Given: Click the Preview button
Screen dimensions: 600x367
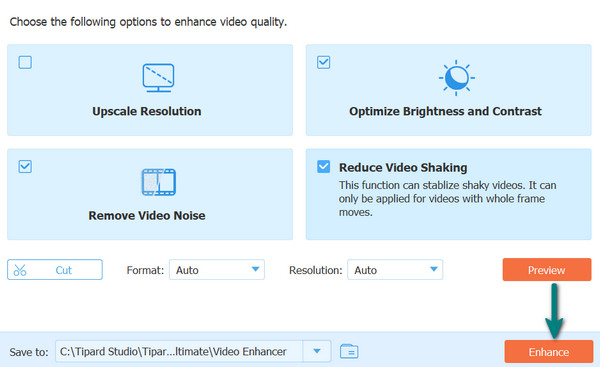Looking at the screenshot, I should point(547,270).
